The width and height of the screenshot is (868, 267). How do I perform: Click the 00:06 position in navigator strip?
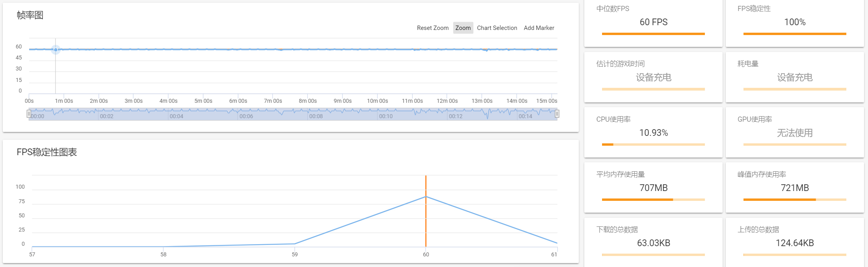coord(246,116)
